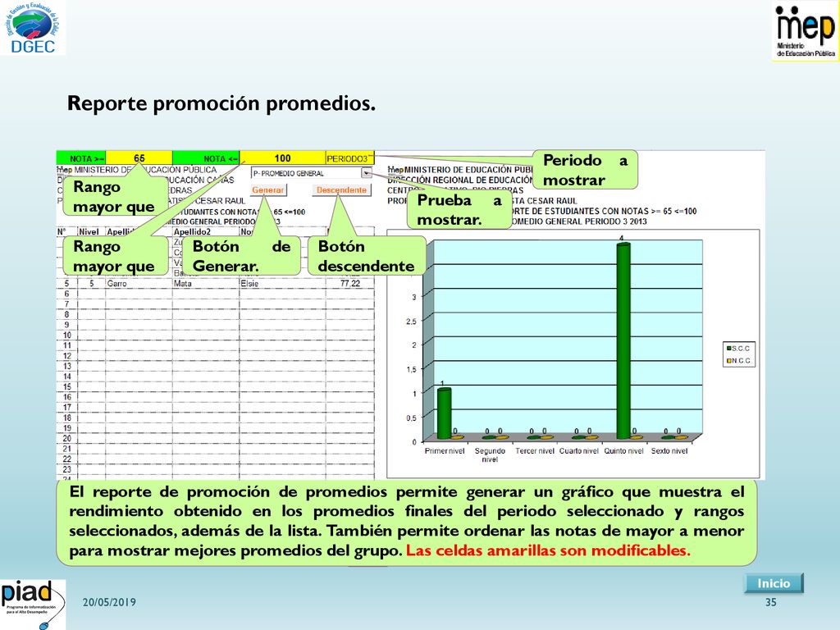Click the 'Primer nivel' axis label
This screenshot has height=630, width=840.
pos(445,451)
